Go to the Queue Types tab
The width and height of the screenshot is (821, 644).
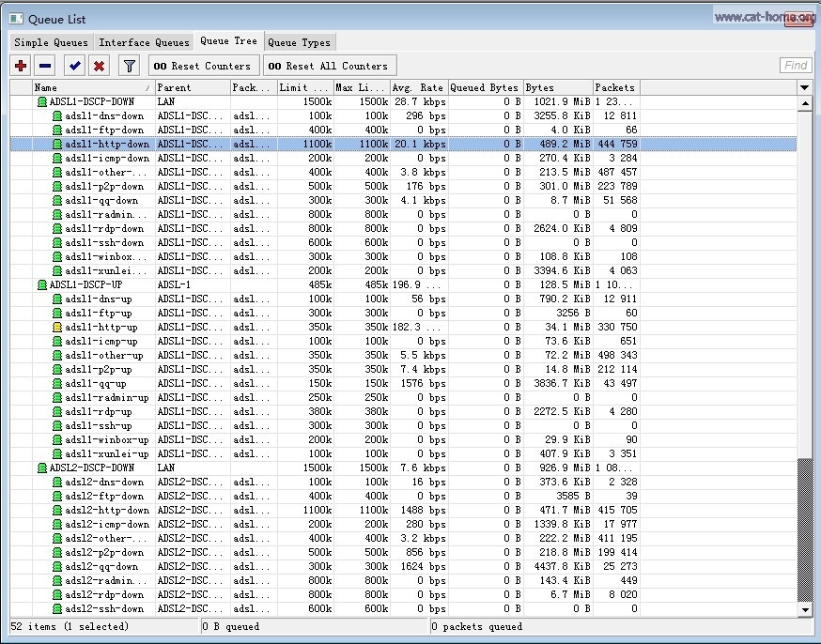[x=298, y=42]
